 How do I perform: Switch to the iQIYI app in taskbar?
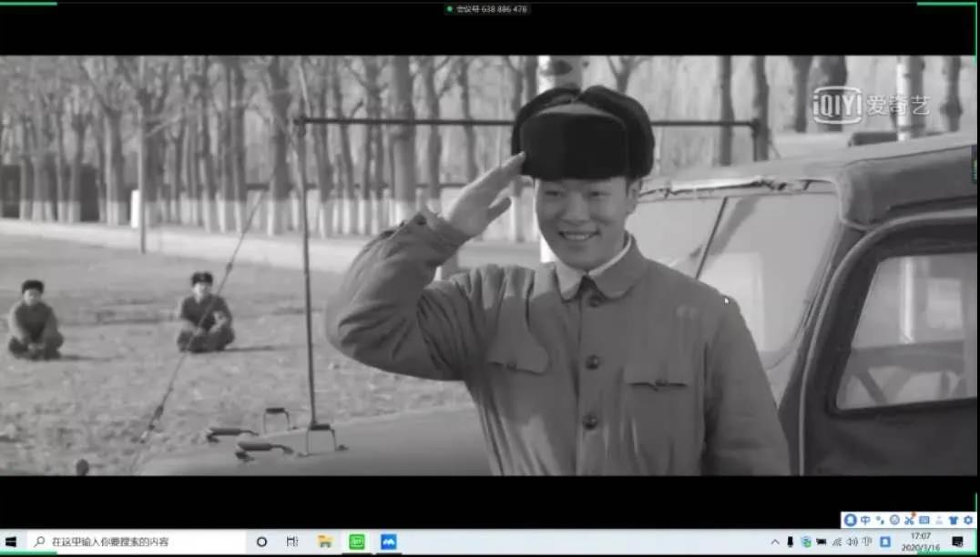357,542
